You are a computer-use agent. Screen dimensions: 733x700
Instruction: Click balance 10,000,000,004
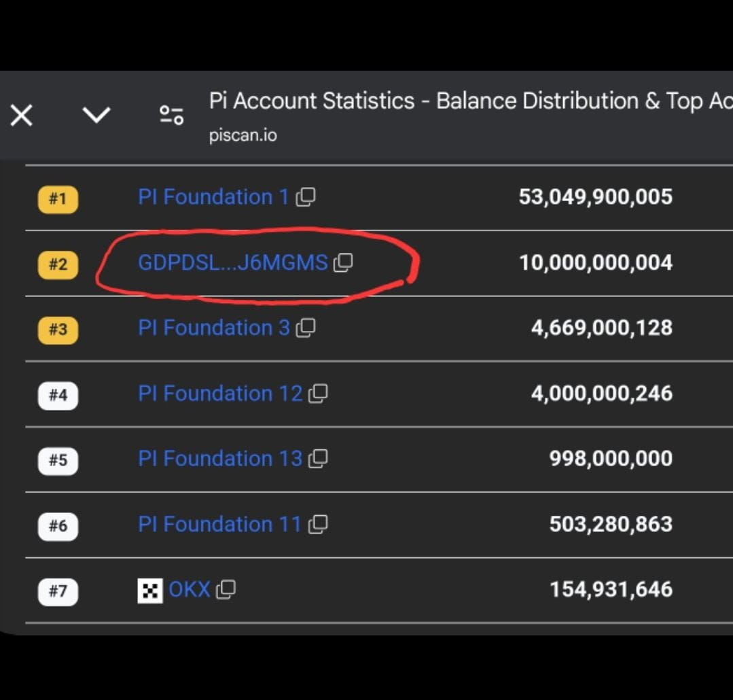click(x=596, y=262)
